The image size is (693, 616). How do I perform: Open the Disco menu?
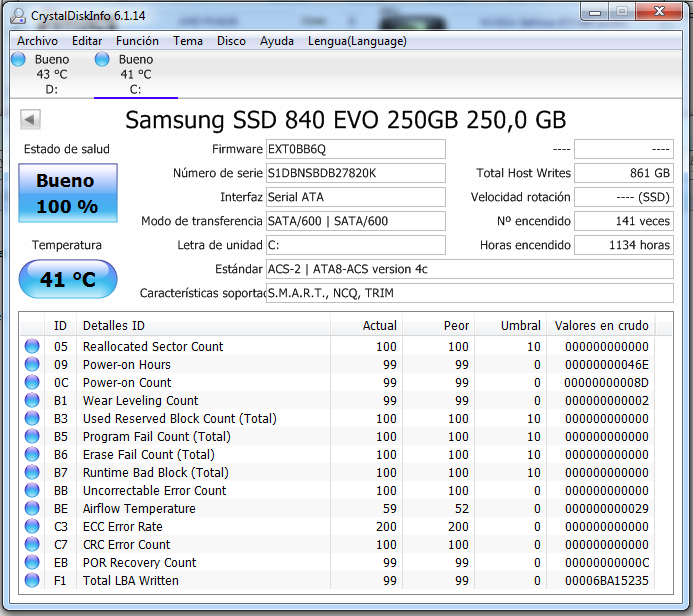tap(231, 41)
